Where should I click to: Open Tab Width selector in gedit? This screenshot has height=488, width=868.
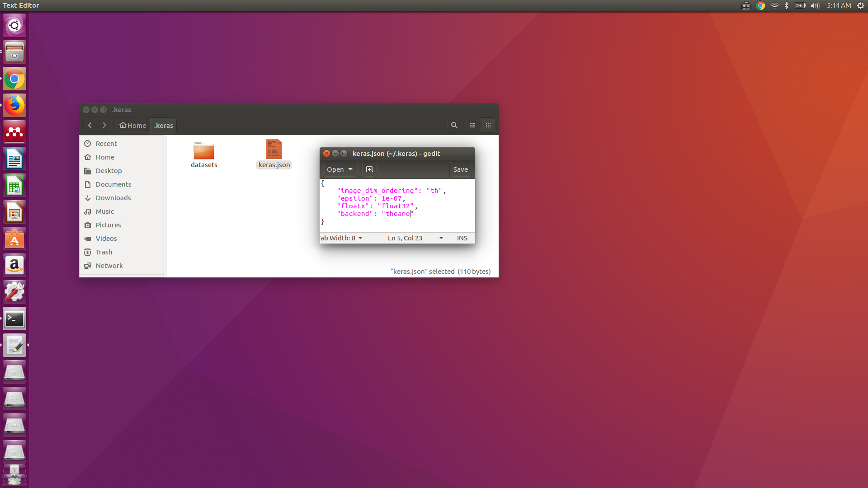point(341,238)
